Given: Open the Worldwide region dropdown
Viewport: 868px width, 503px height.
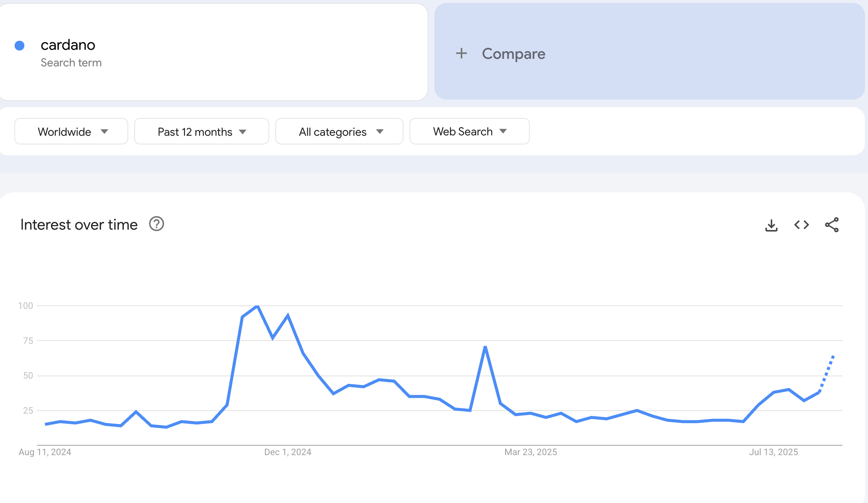Looking at the screenshot, I should coord(71,131).
